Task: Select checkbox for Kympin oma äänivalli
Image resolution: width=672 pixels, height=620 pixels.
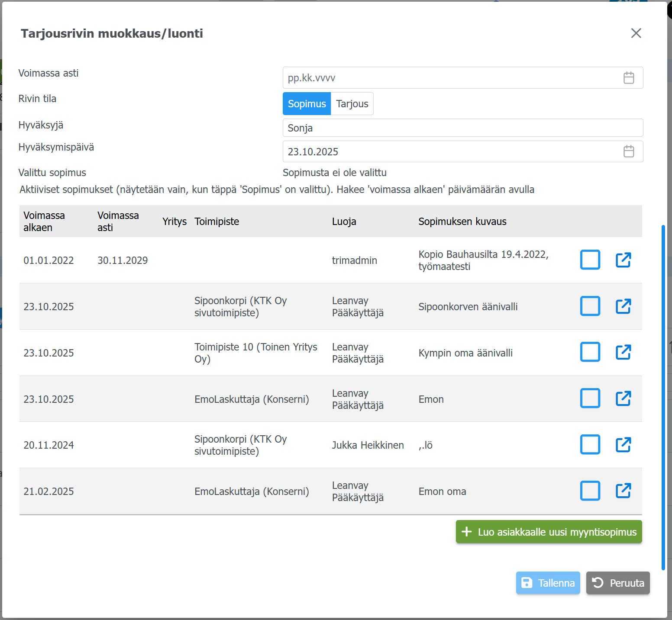Action: (x=590, y=352)
